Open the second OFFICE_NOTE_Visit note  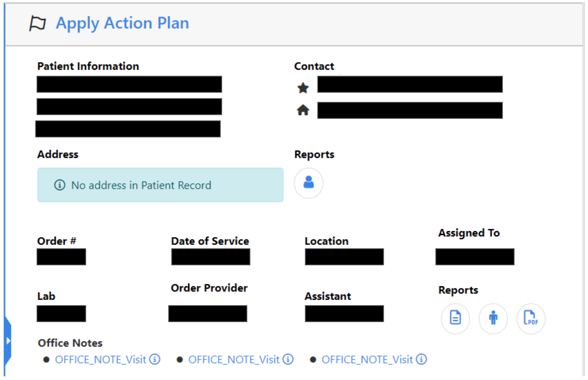pos(234,359)
